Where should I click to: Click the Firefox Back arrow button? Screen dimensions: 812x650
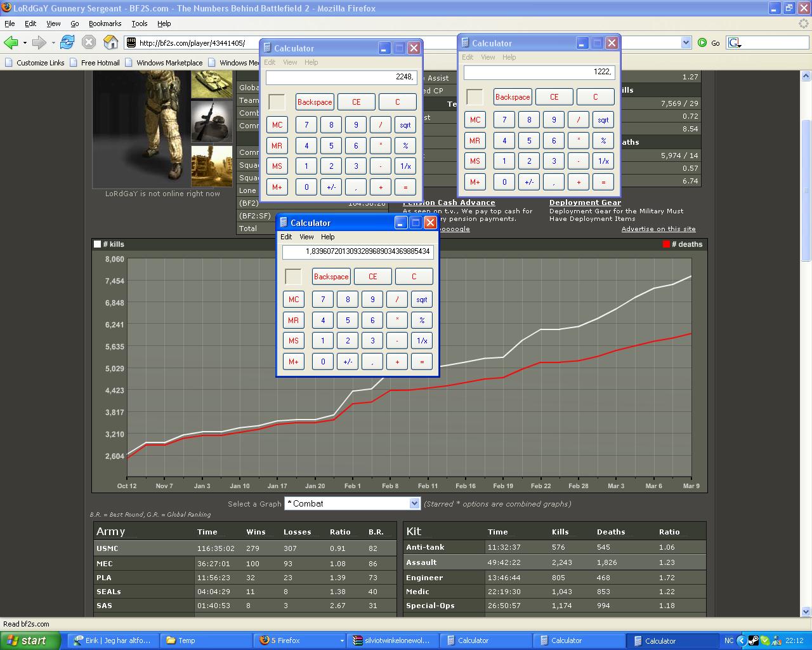click(x=11, y=43)
